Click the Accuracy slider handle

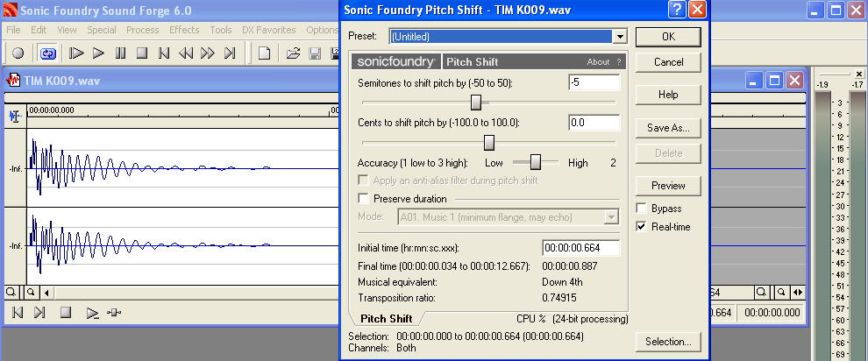(x=536, y=162)
